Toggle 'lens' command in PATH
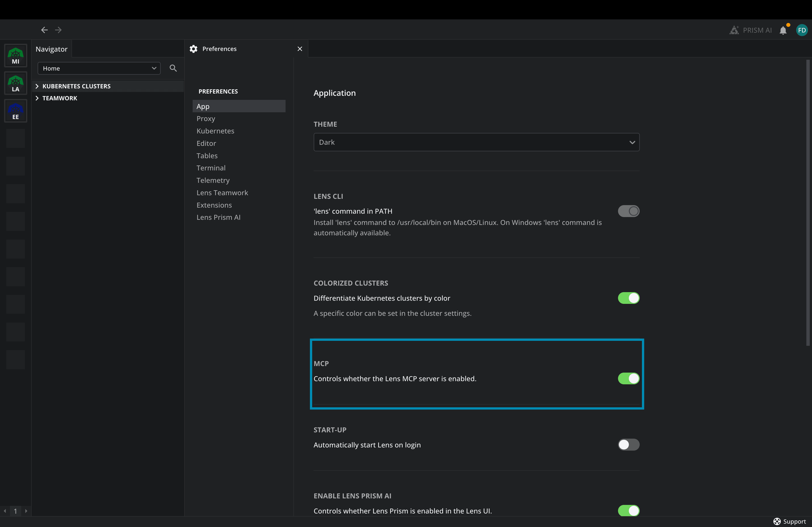This screenshot has height=527, width=812. tap(628, 211)
